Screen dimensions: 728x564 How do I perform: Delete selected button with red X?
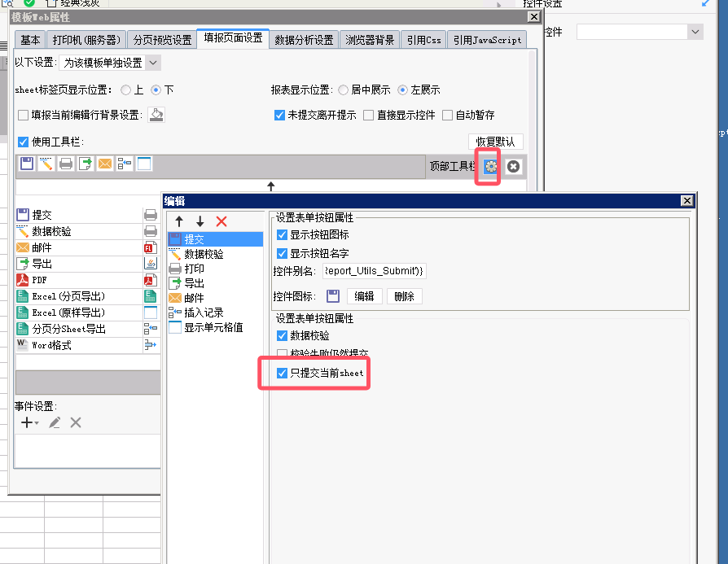point(221,221)
